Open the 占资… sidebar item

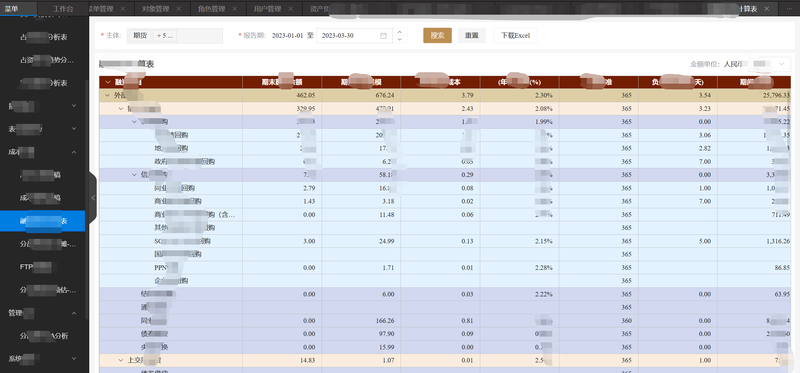tap(42, 60)
